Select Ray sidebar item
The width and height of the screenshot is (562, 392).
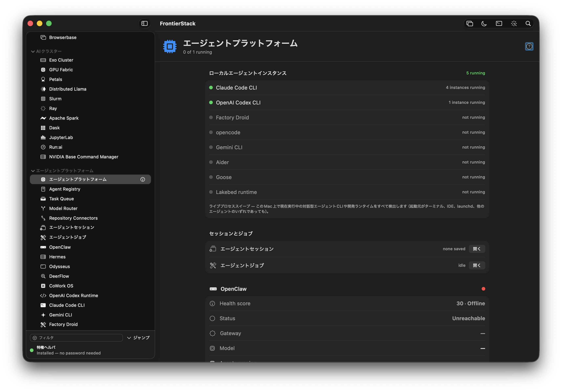pyautogui.click(x=90, y=108)
